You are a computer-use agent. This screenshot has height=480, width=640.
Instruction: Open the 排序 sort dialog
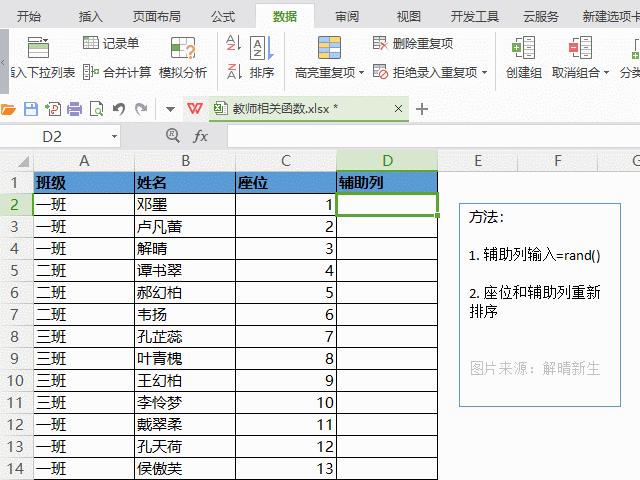(262, 58)
